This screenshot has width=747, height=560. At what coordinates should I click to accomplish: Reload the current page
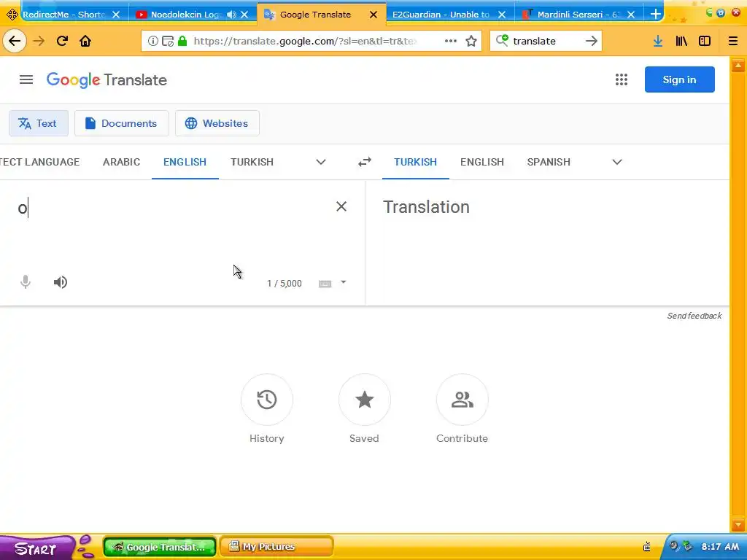pyautogui.click(x=62, y=41)
